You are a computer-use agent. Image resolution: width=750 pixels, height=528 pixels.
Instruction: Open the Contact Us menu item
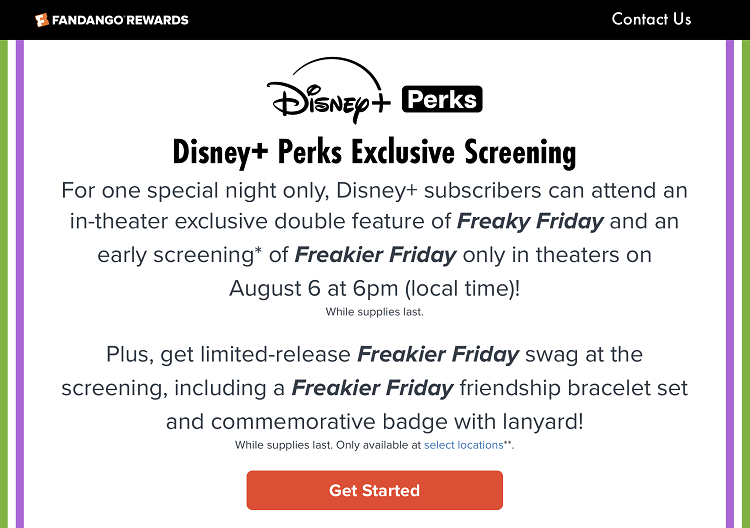point(651,19)
